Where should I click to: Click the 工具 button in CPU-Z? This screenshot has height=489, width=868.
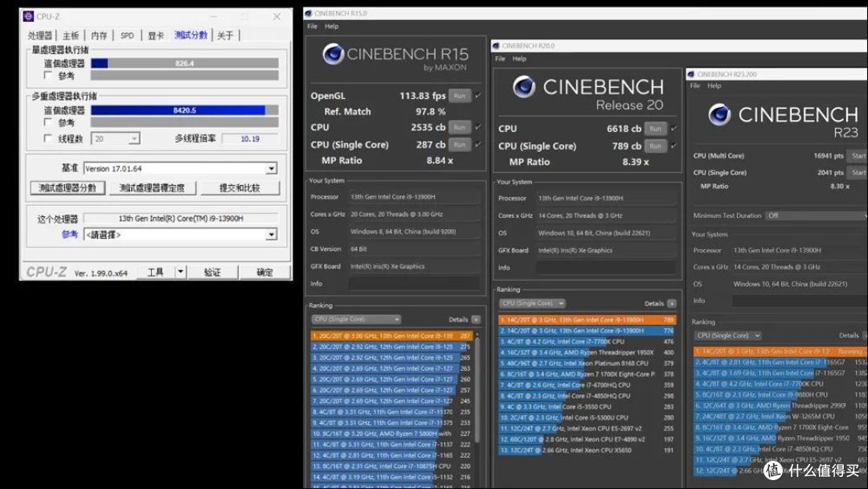pos(156,272)
